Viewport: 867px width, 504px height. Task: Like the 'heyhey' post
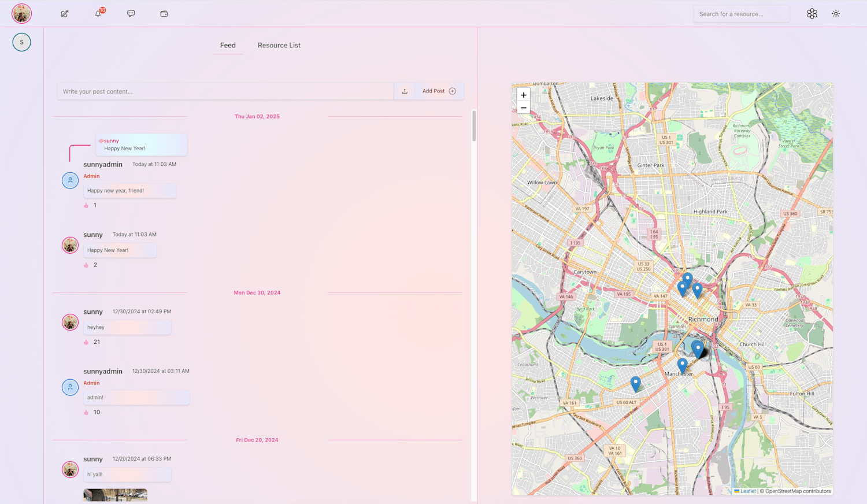pyautogui.click(x=86, y=342)
